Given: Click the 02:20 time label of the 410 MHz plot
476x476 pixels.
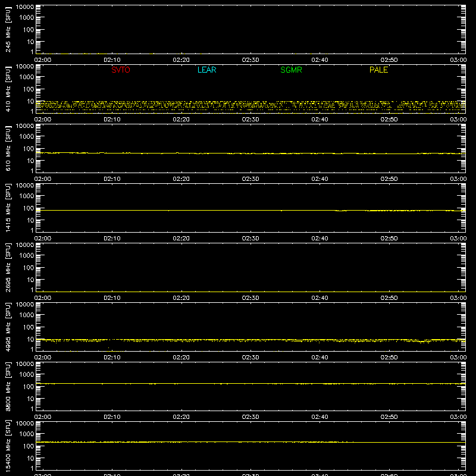Looking at the screenshot, I should tap(181, 120).
